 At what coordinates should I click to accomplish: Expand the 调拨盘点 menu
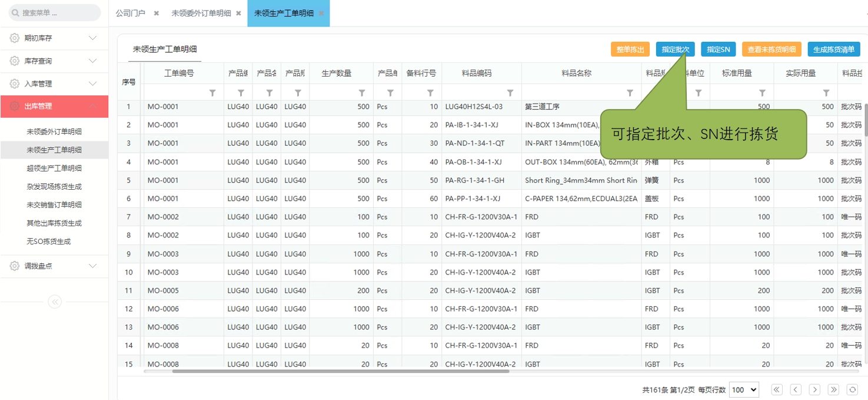92,266
